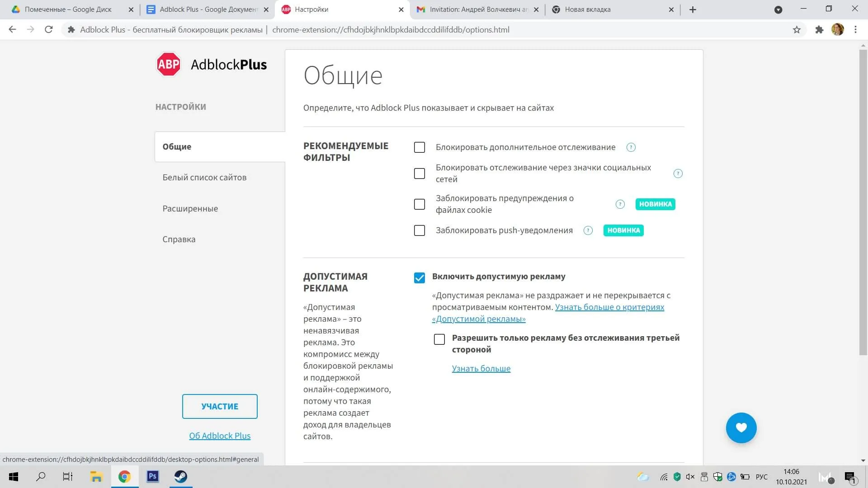Open Task View on the taskbar
This screenshot has width=868, height=488.
click(x=68, y=477)
